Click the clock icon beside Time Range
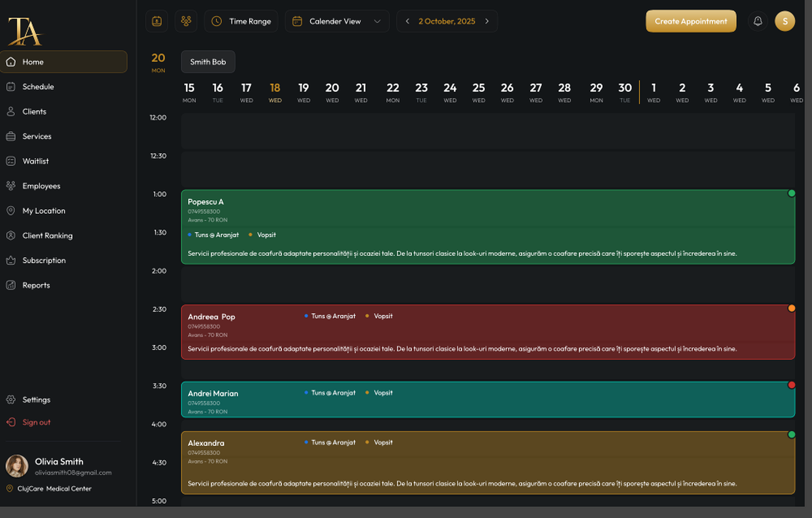812x518 pixels. click(x=217, y=21)
